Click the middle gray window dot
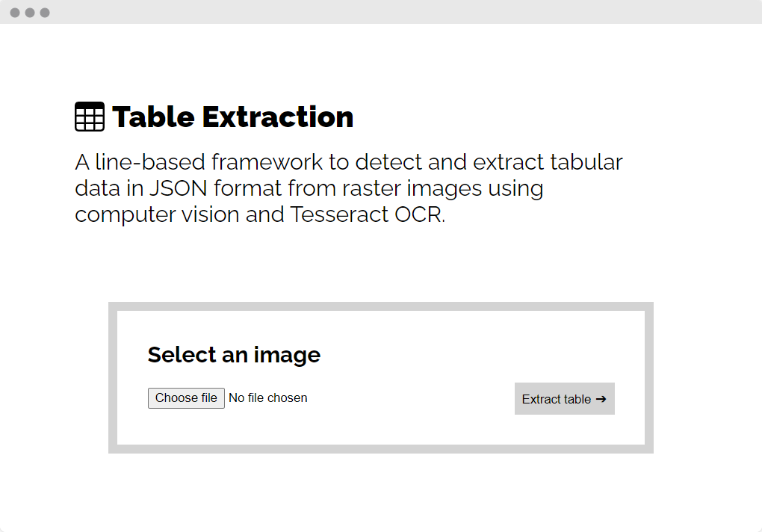The height and width of the screenshot is (532, 762). 30,13
